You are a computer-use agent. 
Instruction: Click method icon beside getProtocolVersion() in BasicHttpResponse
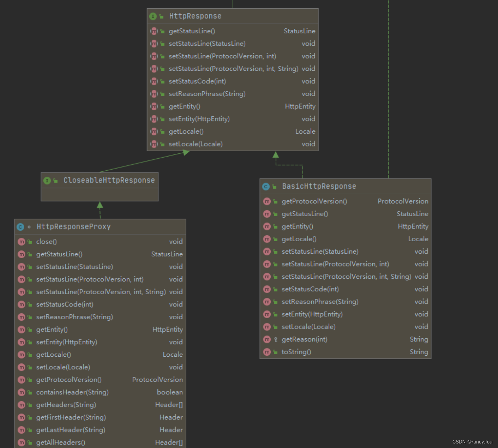[x=267, y=201]
